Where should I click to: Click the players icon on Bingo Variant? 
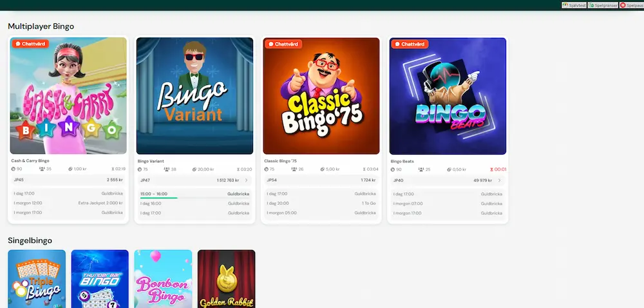coord(167,169)
